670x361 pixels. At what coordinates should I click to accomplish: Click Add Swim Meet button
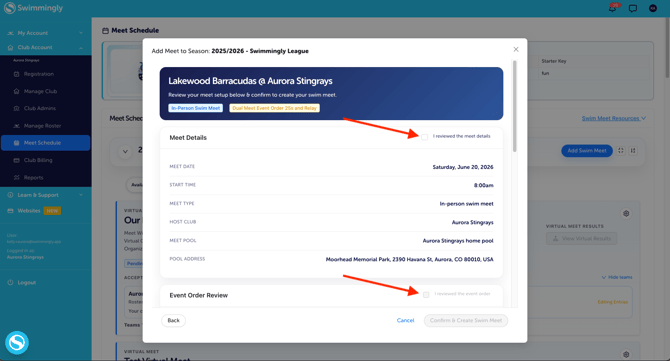click(587, 150)
